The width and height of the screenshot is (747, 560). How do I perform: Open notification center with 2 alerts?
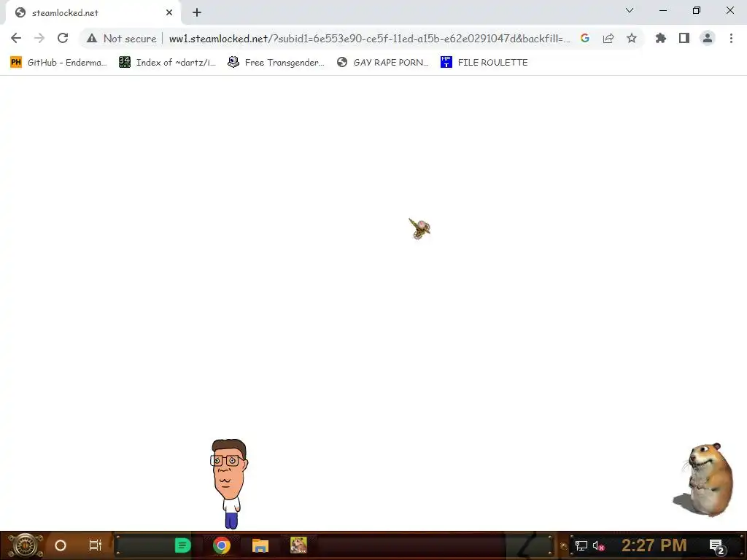pyautogui.click(x=717, y=546)
